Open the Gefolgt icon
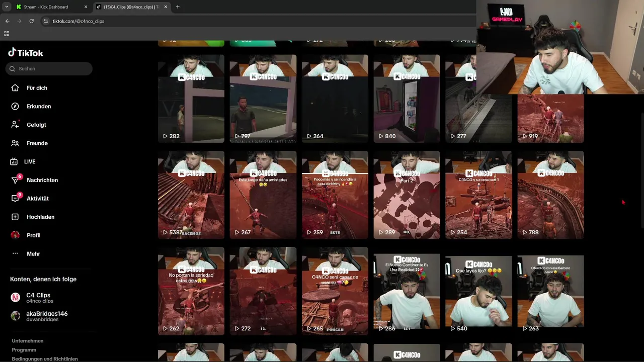This screenshot has width=644, height=362. point(15,125)
